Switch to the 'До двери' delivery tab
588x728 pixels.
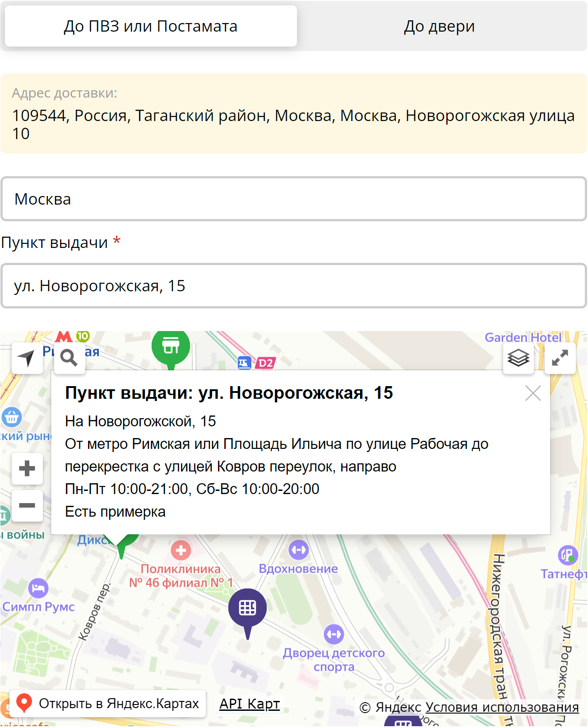[x=439, y=26]
